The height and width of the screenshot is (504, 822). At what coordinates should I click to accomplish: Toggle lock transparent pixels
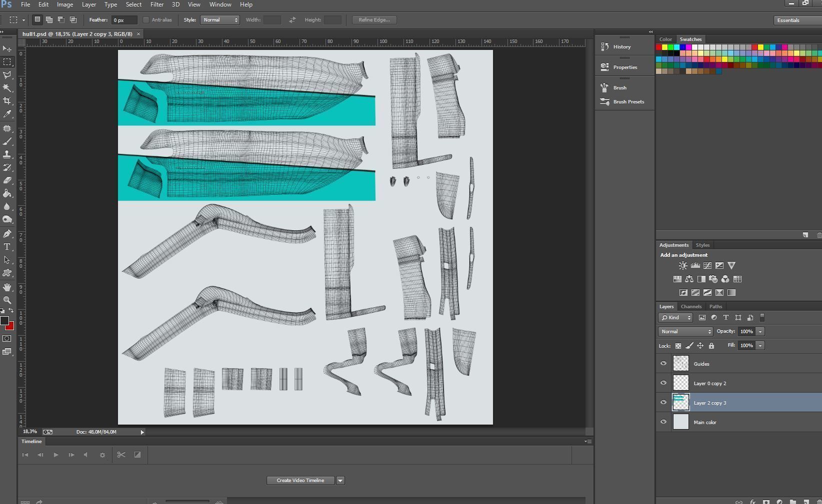pyautogui.click(x=678, y=346)
